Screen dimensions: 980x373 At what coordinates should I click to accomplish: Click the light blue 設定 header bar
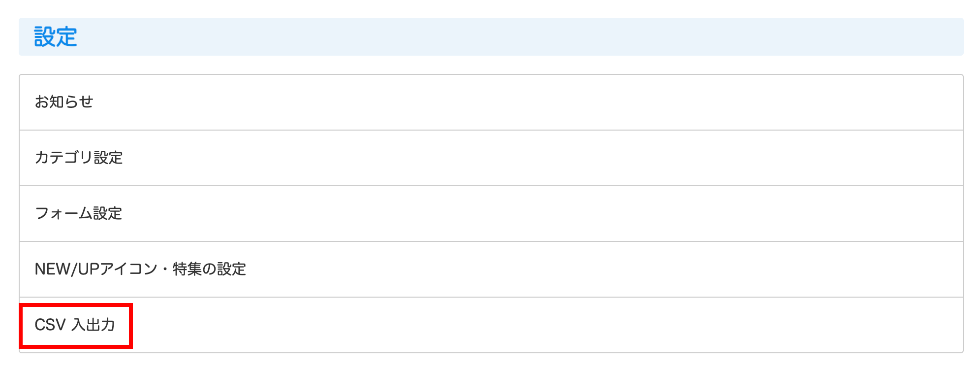(491, 37)
